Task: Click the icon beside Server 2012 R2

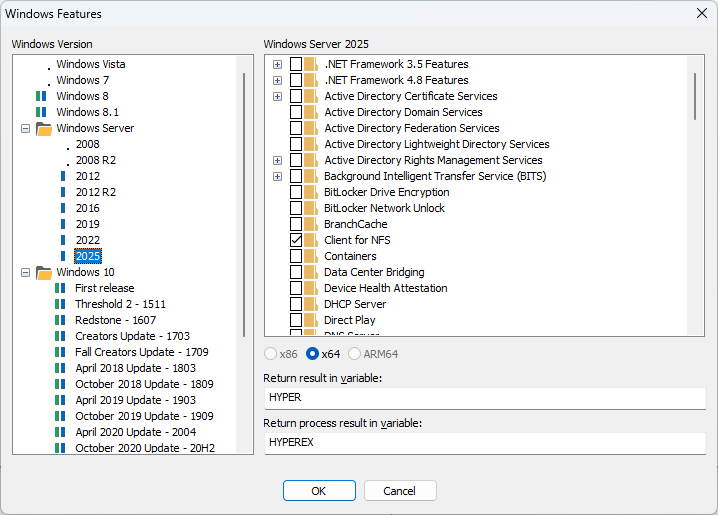Action: point(63,192)
